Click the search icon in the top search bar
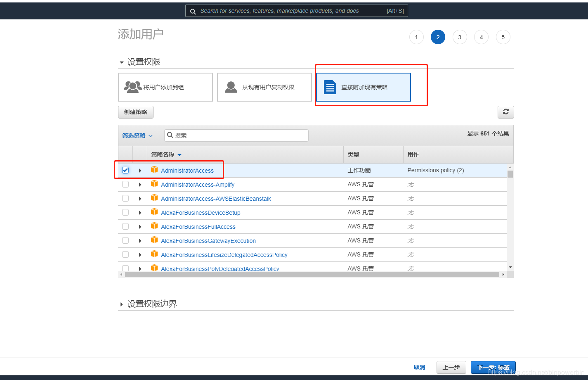588x380 pixels. click(x=193, y=11)
